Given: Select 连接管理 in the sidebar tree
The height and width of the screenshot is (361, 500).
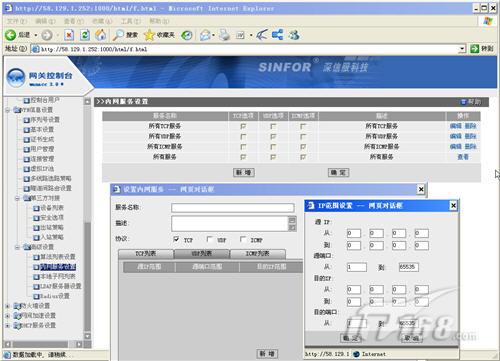Looking at the screenshot, I should pyautogui.click(x=42, y=159).
